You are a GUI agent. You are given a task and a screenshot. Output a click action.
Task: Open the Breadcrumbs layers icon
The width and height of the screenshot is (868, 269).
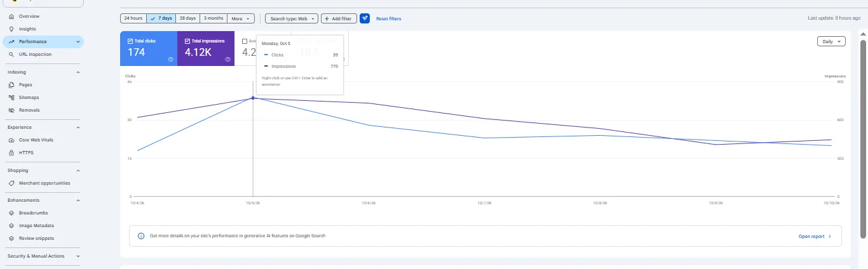tap(12, 213)
